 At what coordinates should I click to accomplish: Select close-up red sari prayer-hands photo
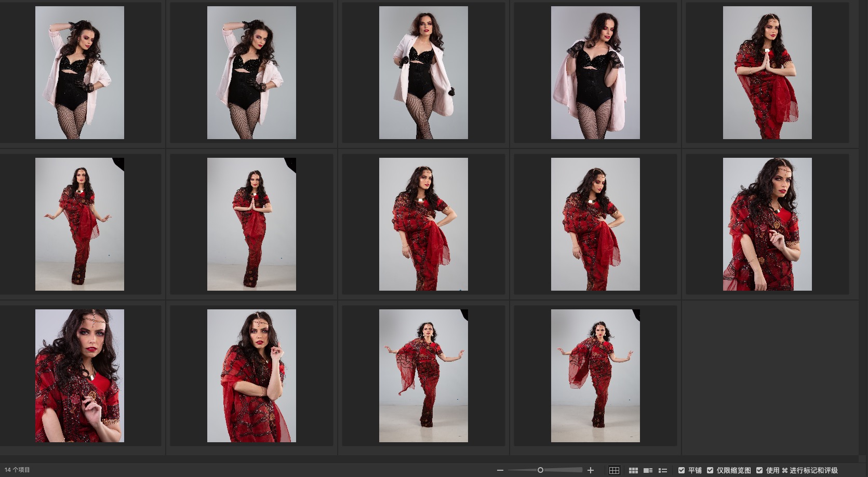(x=767, y=73)
